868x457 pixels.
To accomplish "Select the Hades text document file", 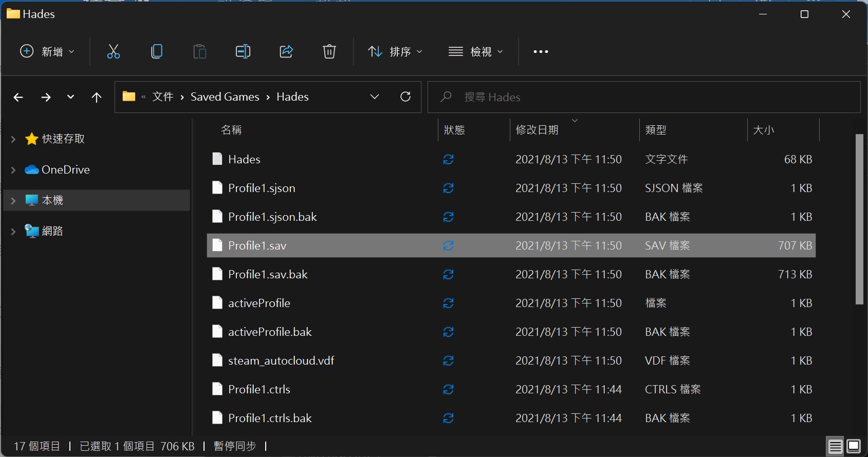I will 244,159.
